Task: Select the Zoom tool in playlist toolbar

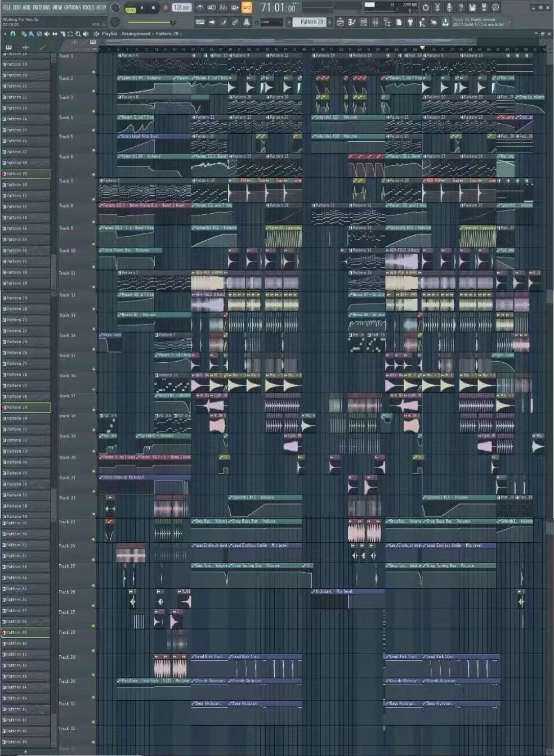Action: [x=78, y=34]
